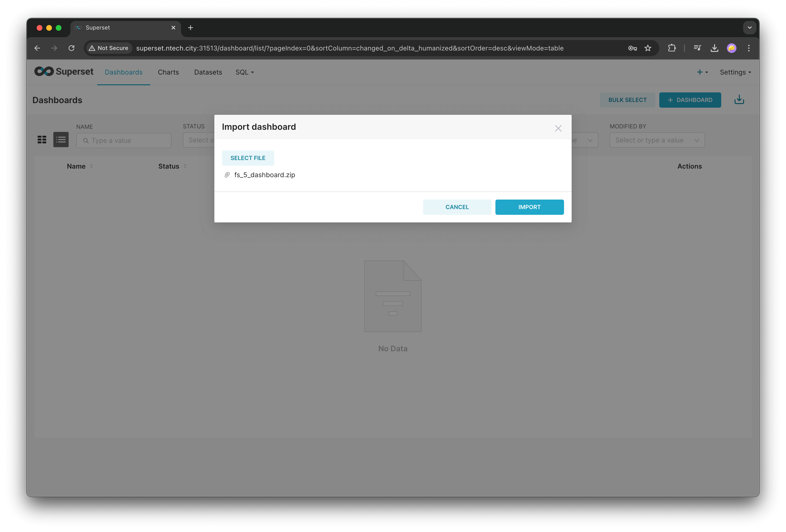The width and height of the screenshot is (786, 532).
Task: Expand the Modified By dropdown
Action: coord(657,140)
